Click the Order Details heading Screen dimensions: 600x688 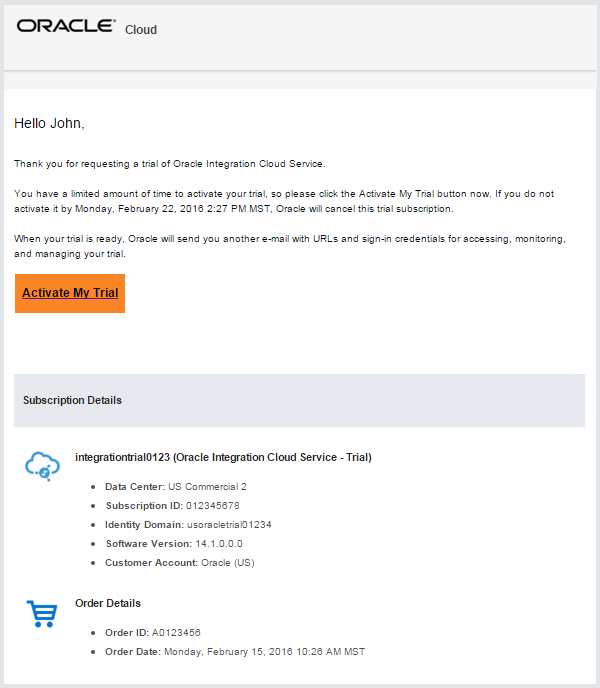[108, 603]
